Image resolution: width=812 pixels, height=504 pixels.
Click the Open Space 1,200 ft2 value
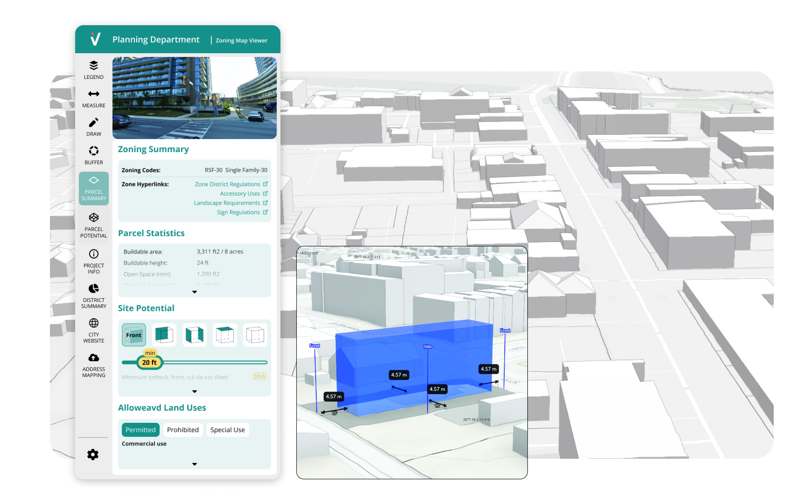209,274
